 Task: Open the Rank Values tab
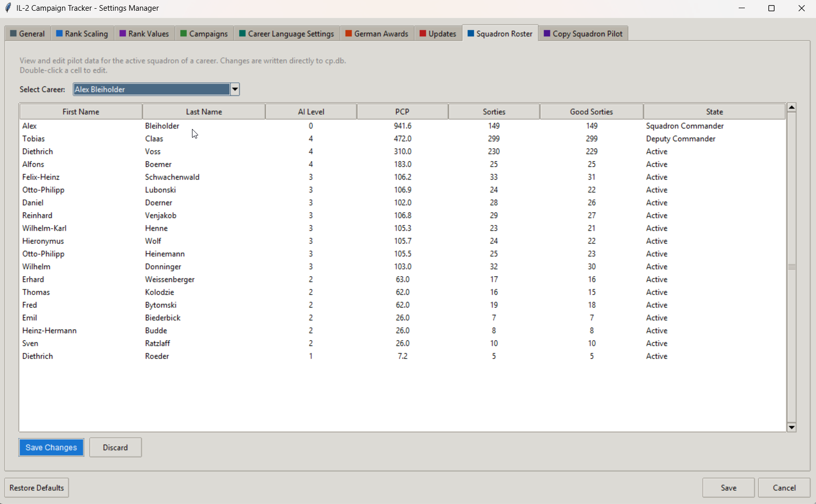point(144,34)
